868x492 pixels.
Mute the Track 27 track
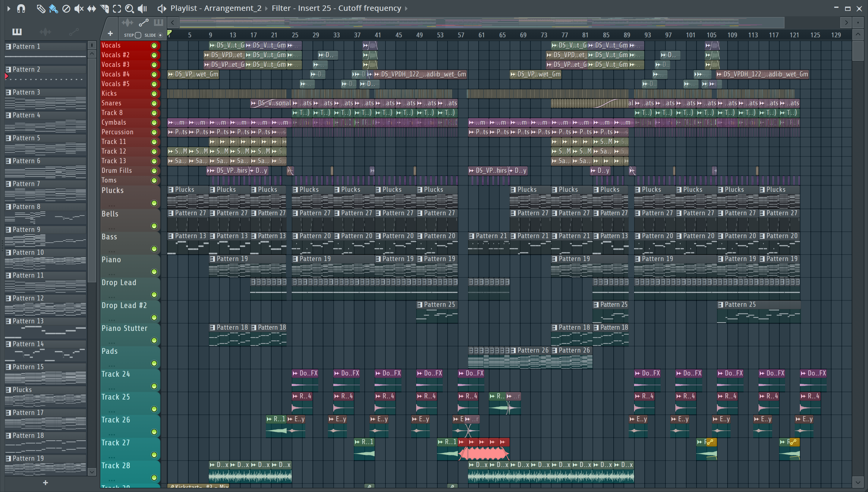(154, 455)
